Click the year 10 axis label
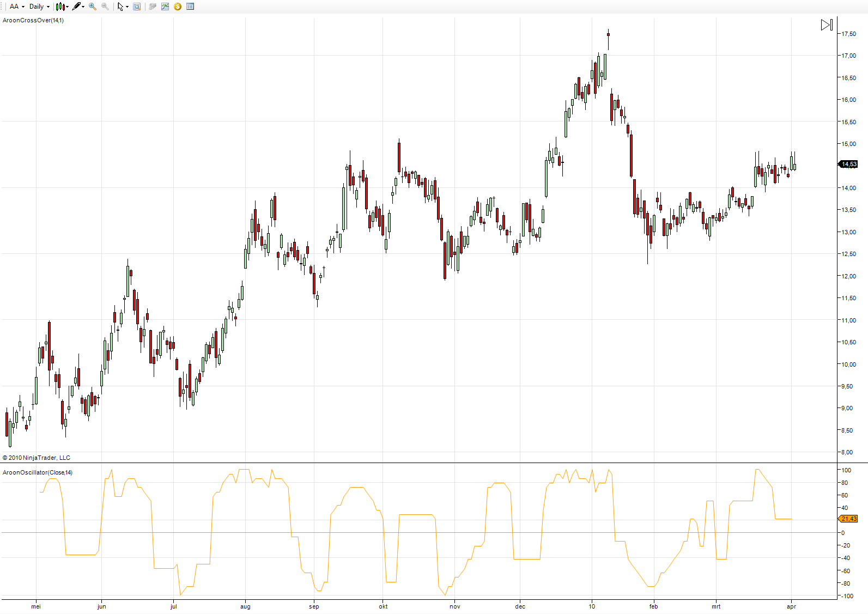868x614 pixels. tap(592, 606)
